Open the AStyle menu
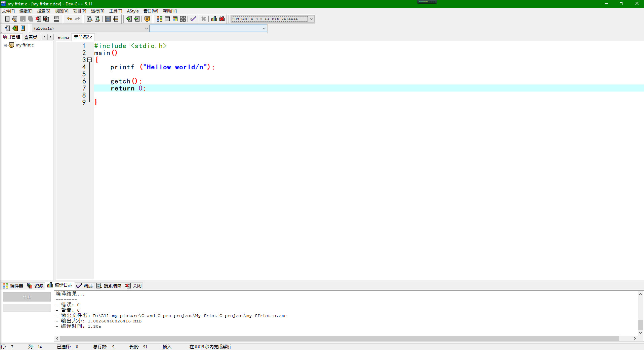The image size is (644, 350). pyautogui.click(x=133, y=11)
